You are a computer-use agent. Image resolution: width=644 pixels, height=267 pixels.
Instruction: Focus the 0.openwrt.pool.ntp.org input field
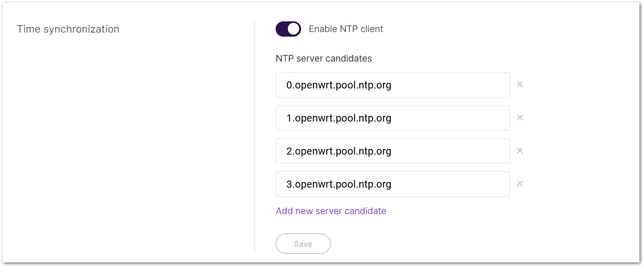392,85
